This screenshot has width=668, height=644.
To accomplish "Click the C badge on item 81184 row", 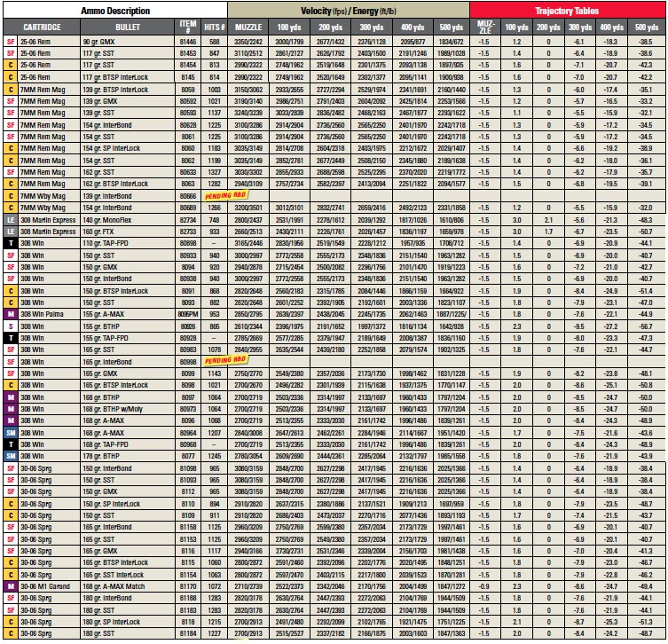I will pos(11,633).
